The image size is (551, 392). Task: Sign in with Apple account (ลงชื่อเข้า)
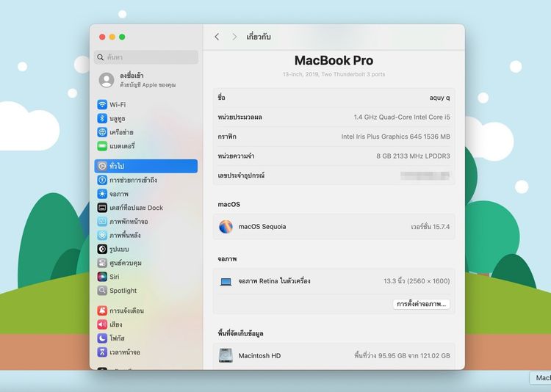click(148, 80)
